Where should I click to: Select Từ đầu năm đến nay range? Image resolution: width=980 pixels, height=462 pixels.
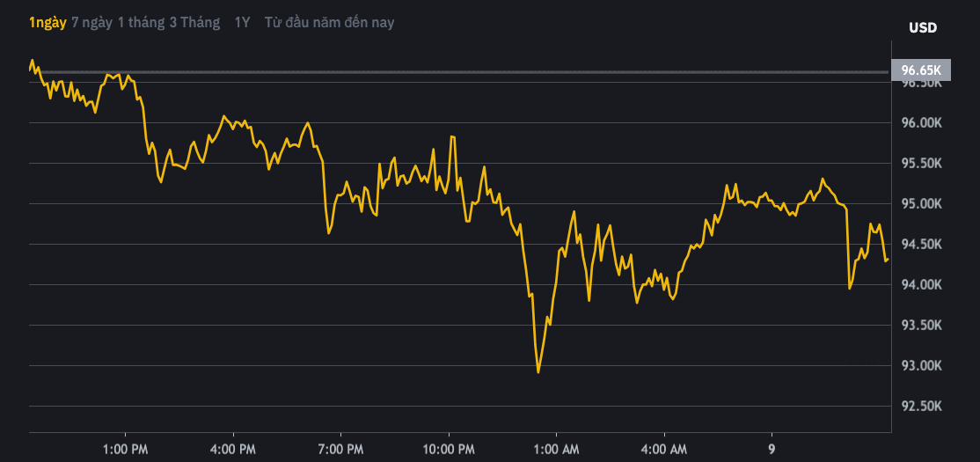329,23
